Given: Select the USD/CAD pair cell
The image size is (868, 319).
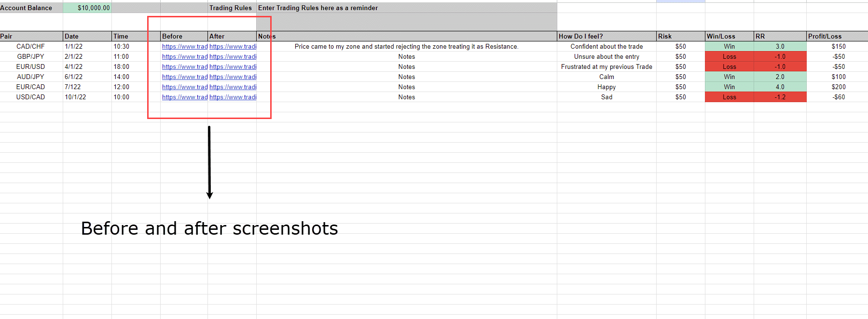Looking at the screenshot, I should (x=31, y=97).
